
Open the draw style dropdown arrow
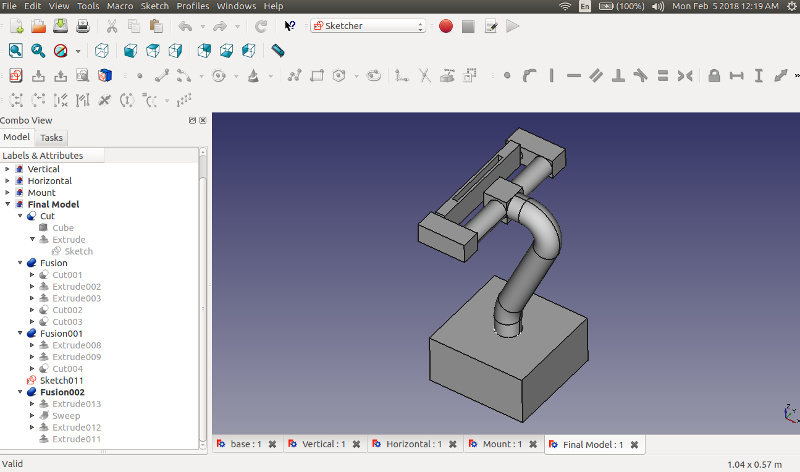coord(76,50)
